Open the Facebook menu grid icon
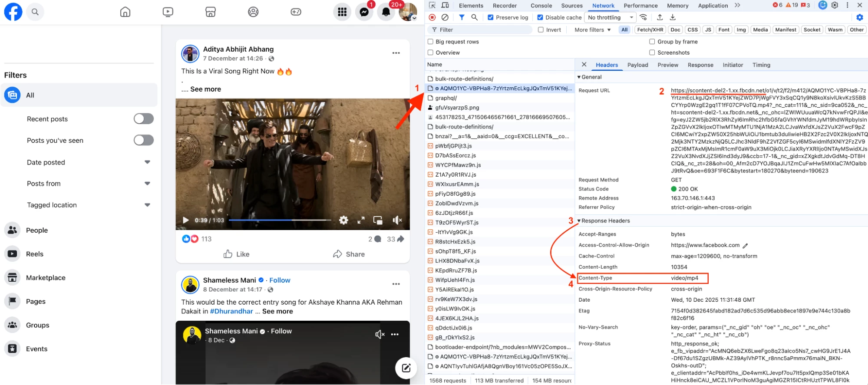The width and height of the screenshot is (868, 385). [x=342, y=12]
